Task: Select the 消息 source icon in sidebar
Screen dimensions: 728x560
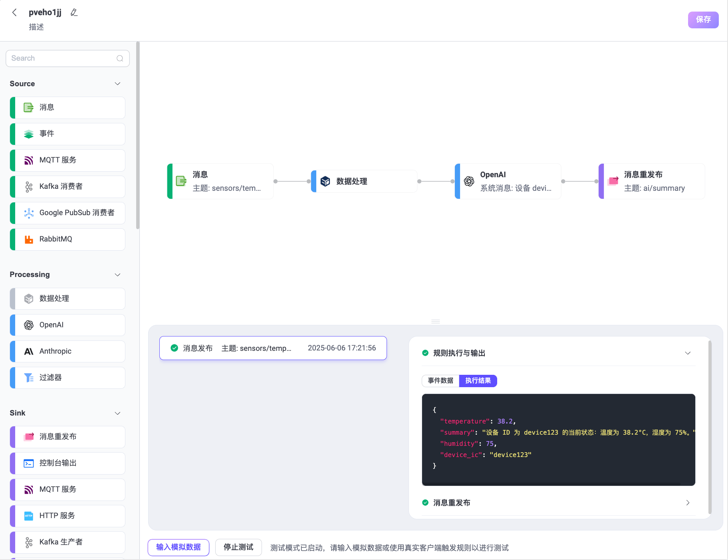Action: (28, 107)
